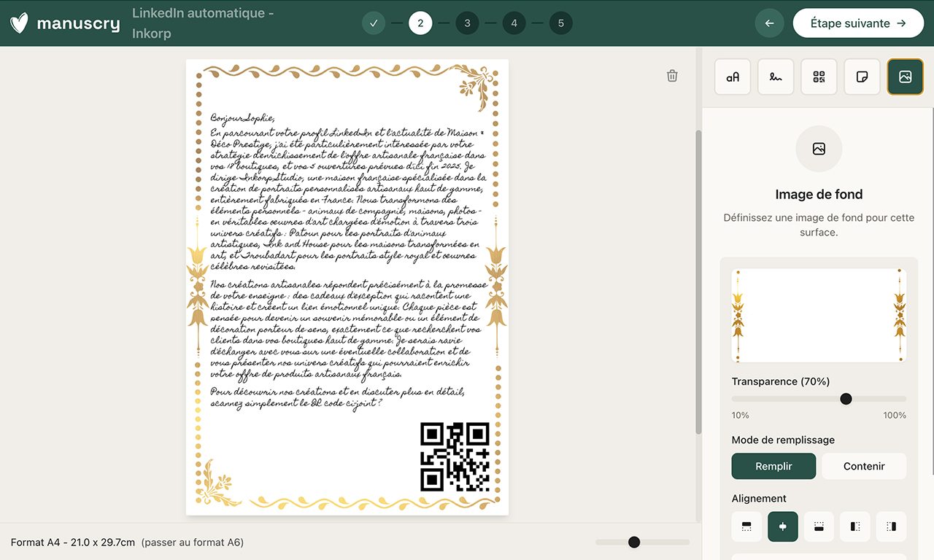The width and height of the screenshot is (934, 560).
Task: Click the Transparence slider handle
Action: pos(846,399)
